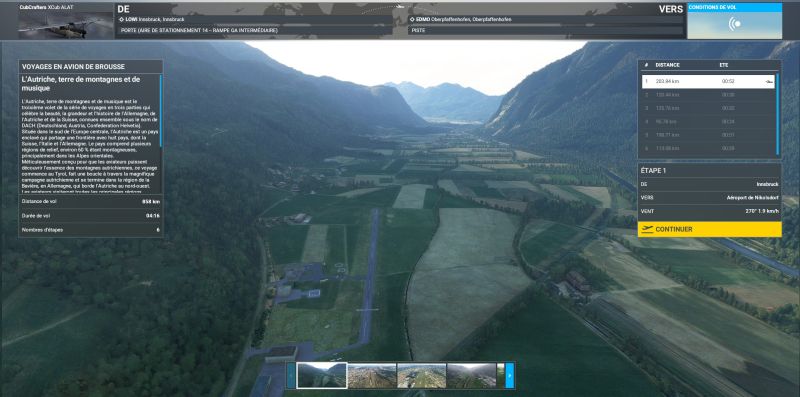This screenshot has width=800, height=397.
Task: Open the PORTE parking spot selector
Action: coord(255,30)
